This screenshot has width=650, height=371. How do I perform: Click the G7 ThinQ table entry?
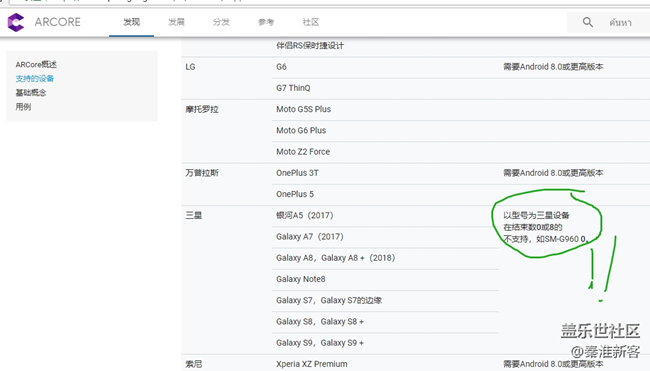(x=293, y=88)
